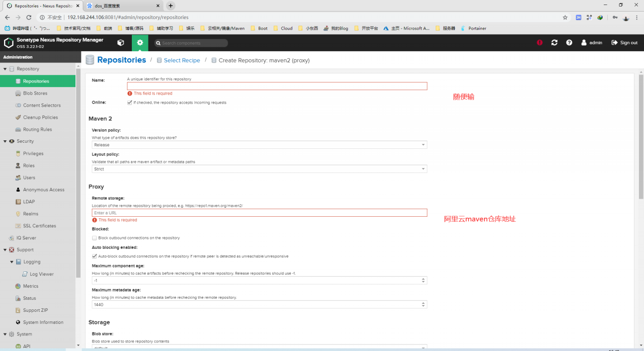Viewport: 644px width, 351px height.
Task: Click the Support ZIP sidebar icon
Action: 18,310
